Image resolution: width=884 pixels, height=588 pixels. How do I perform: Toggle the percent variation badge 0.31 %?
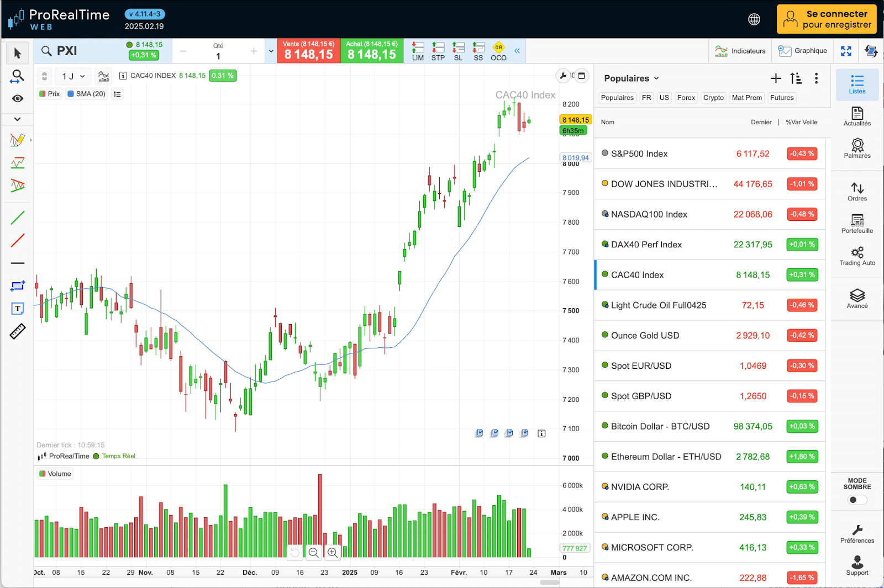[223, 76]
